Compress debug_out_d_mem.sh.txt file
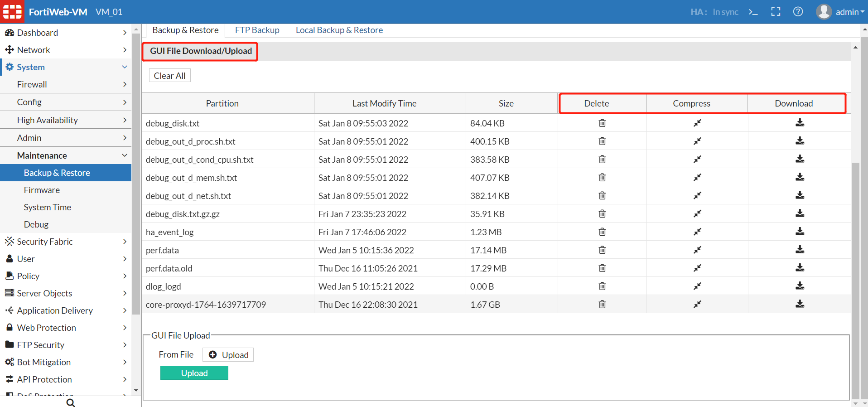The width and height of the screenshot is (868, 407). pyautogui.click(x=697, y=177)
